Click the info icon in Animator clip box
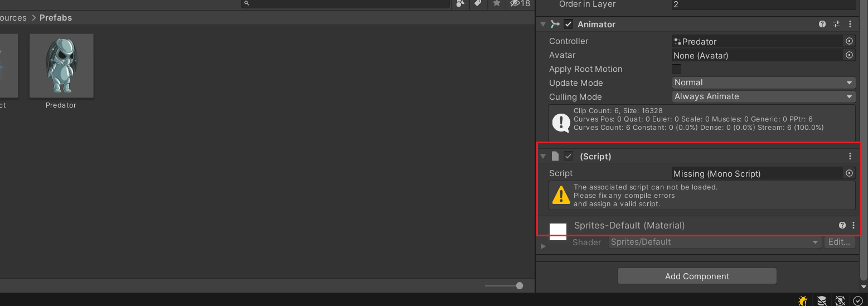868x306 pixels. click(x=561, y=123)
